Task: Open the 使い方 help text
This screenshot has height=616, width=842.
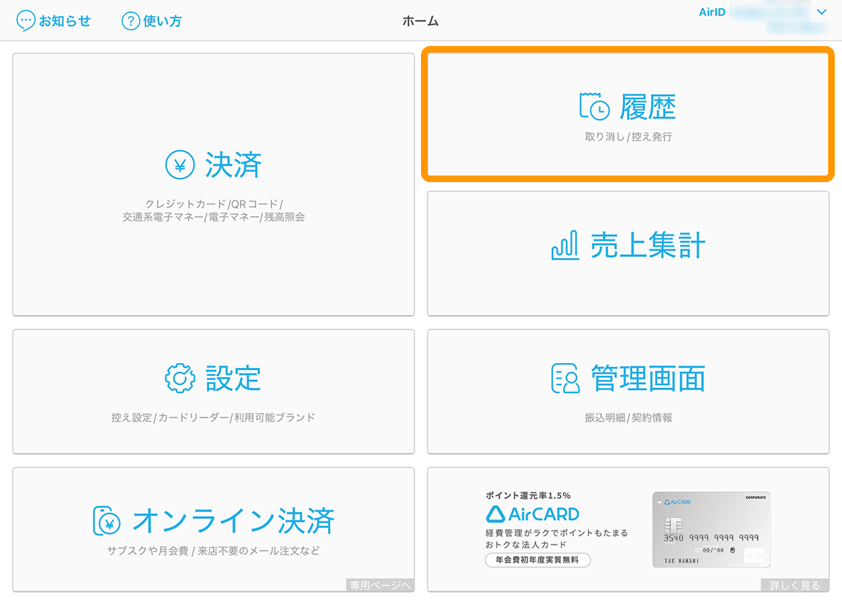Action: 162,21
